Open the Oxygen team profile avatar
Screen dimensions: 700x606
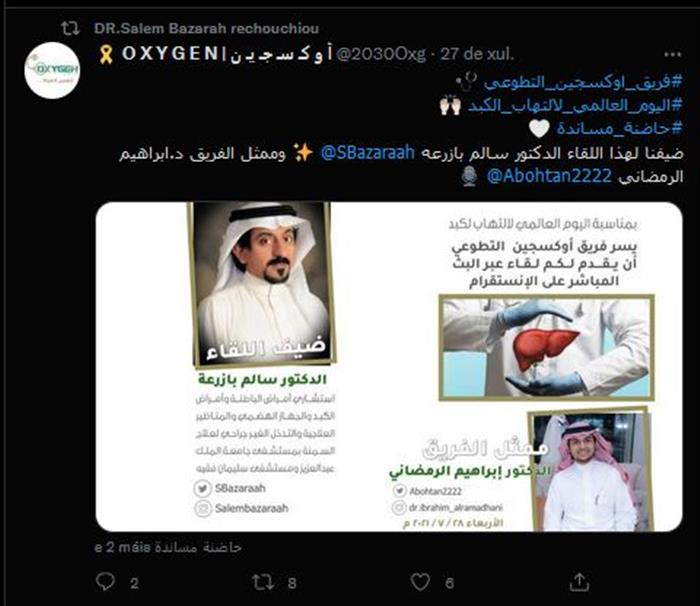coord(52,71)
